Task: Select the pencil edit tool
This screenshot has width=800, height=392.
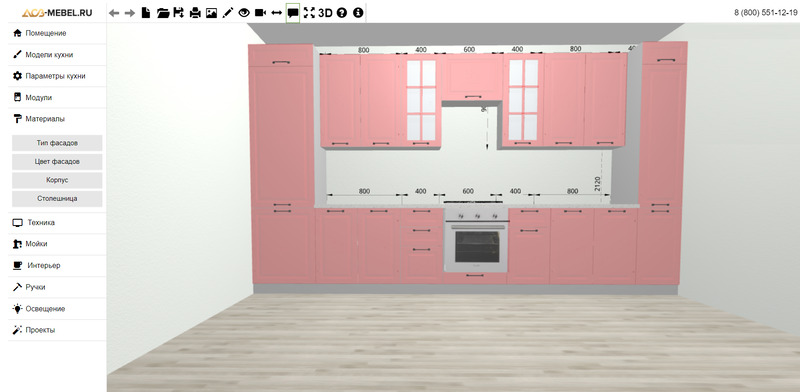Action: (x=228, y=13)
